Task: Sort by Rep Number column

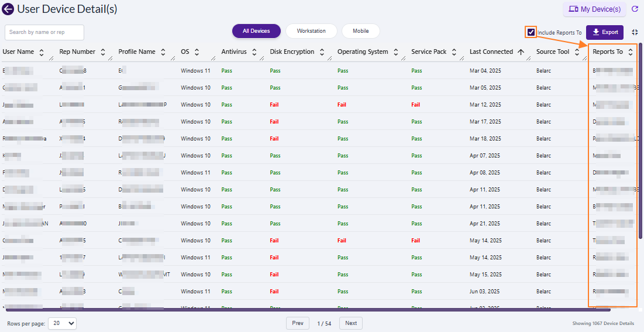Action: (103, 52)
